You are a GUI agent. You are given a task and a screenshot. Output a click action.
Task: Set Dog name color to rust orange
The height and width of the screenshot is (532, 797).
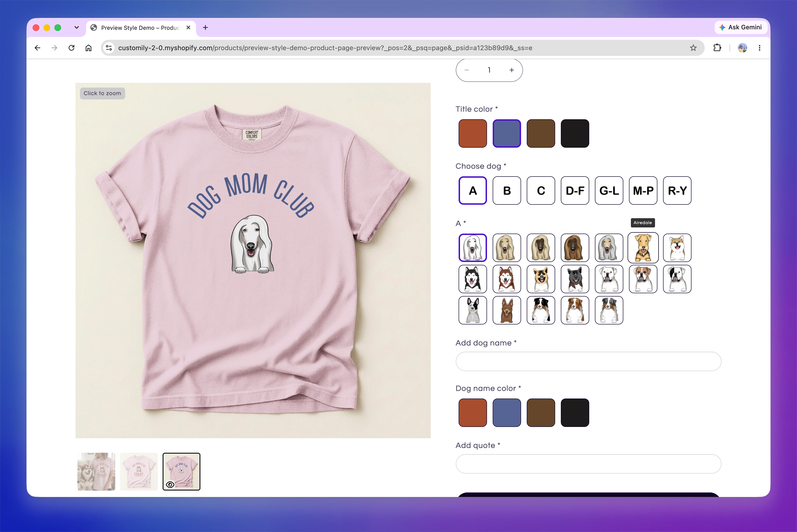473,412
